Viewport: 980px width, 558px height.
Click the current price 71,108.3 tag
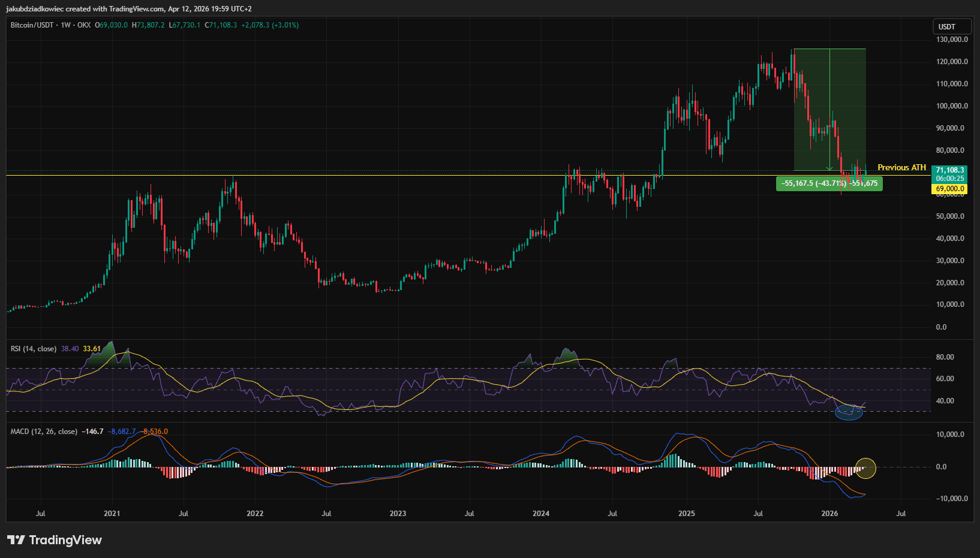click(949, 170)
